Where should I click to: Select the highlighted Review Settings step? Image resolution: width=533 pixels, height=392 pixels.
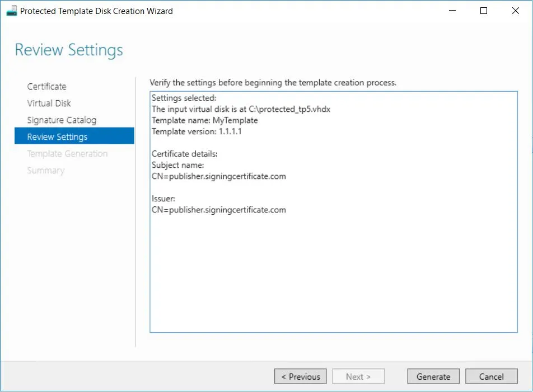[57, 137]
